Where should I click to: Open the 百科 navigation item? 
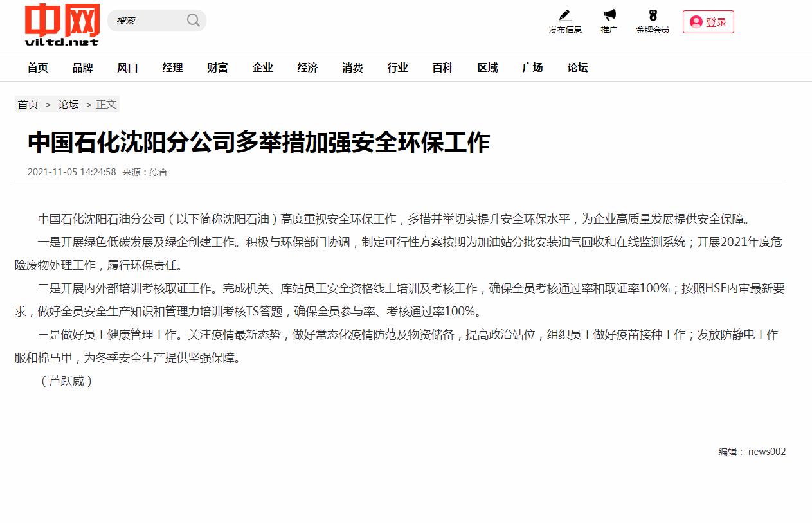443,67
